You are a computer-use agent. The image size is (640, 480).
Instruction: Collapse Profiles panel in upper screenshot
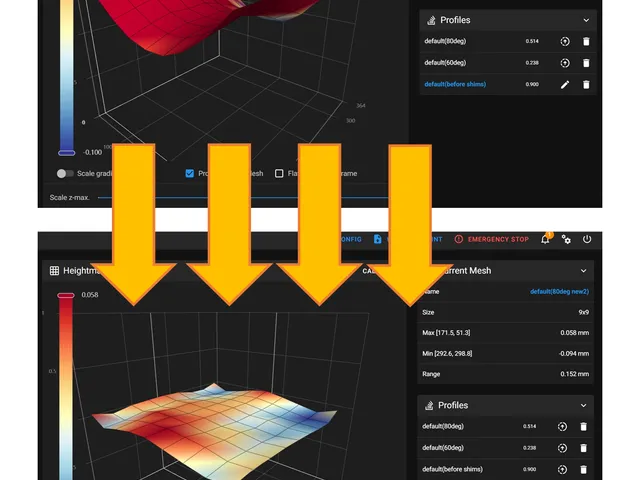[586, 20]
